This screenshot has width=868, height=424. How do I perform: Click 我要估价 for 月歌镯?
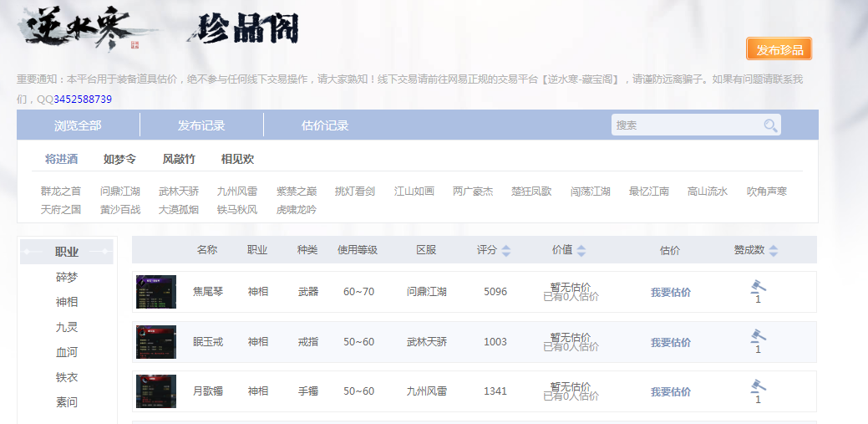click(671, 392)
